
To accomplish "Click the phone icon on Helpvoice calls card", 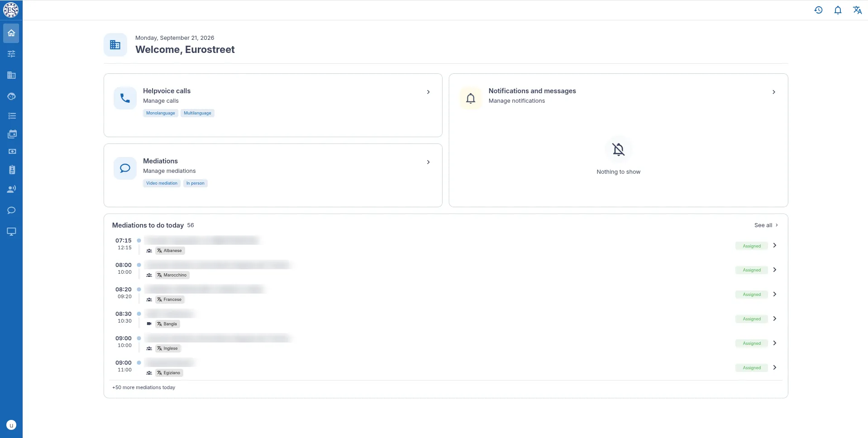I will (x=125, y=98).
